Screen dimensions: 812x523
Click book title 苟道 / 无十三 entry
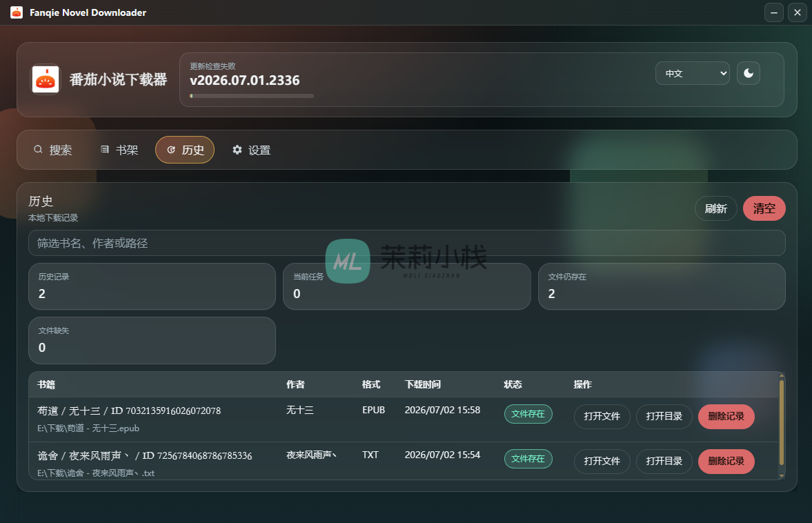tap(129, 411)
